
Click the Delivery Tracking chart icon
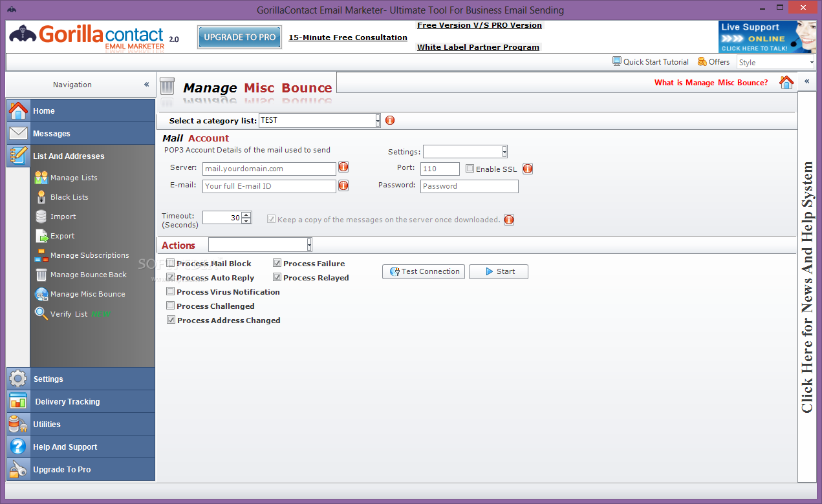tap(18, 401)
